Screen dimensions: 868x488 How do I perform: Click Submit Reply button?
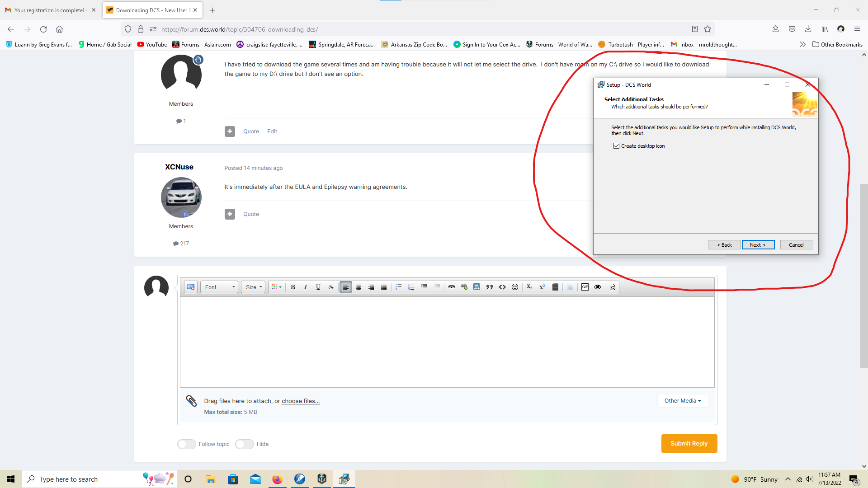pyautogui.click(x=689, y=443)
